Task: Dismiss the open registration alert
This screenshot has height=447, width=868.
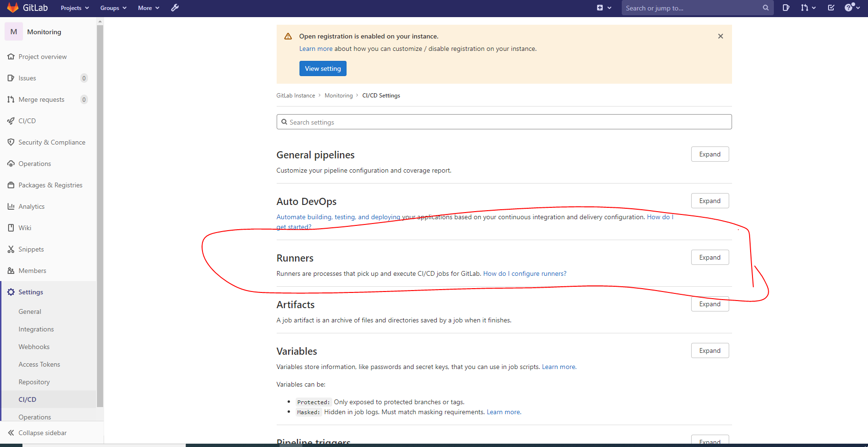Action: pos(721,36)
